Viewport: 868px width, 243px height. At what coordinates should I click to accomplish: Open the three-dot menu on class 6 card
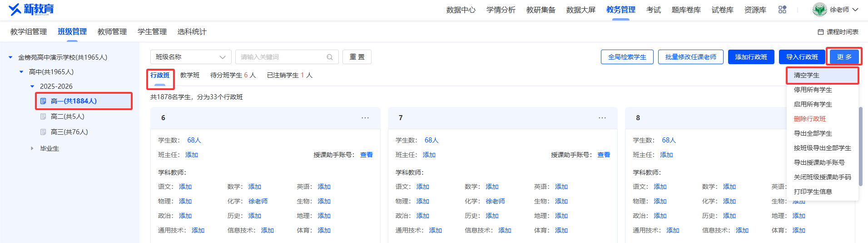[x=365, y=117]
